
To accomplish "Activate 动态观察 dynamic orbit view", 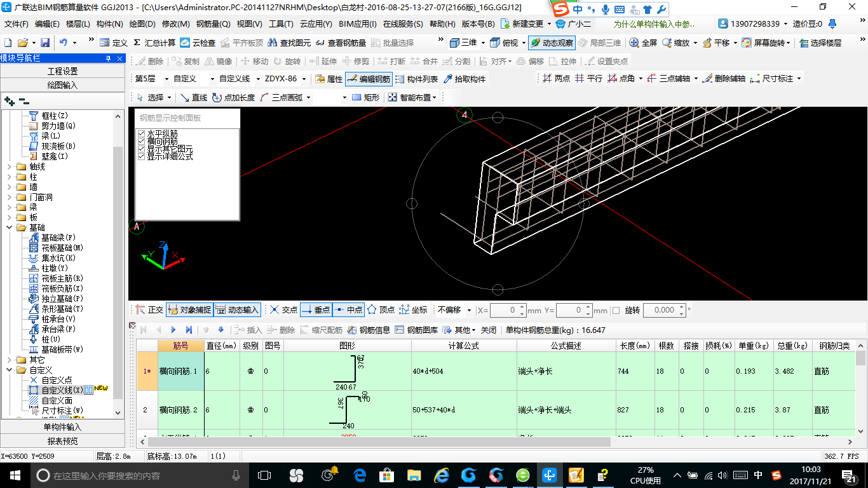I will tap(552, 43).
